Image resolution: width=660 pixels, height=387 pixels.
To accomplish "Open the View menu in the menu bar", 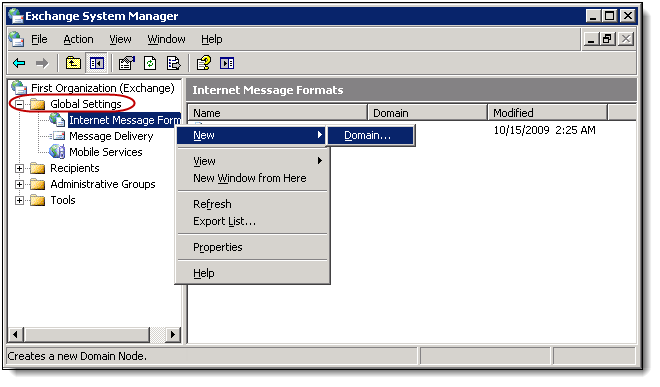I will pyautogui.click(x=120, y=39).
